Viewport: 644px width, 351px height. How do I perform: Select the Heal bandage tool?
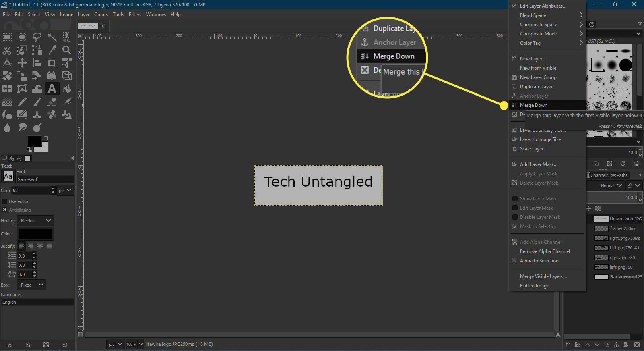(x=52, y=114)
